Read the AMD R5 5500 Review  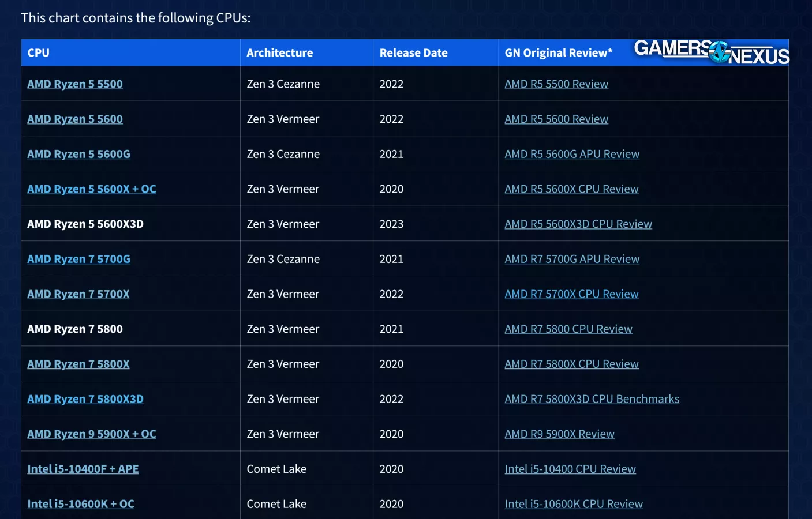point(556,84)
